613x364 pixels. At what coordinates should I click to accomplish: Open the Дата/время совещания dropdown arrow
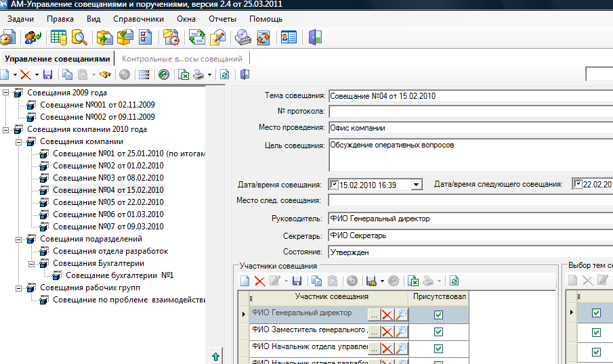(417, 185)
